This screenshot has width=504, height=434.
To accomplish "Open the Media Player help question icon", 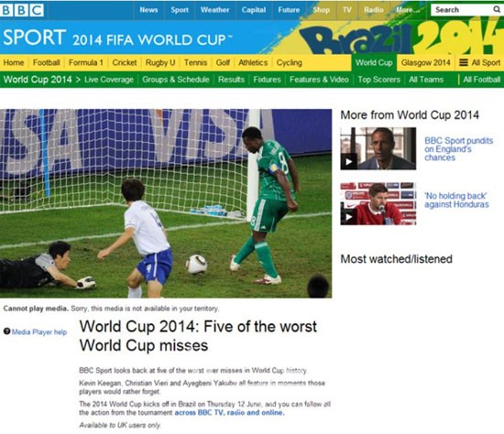I will [6, 331].
